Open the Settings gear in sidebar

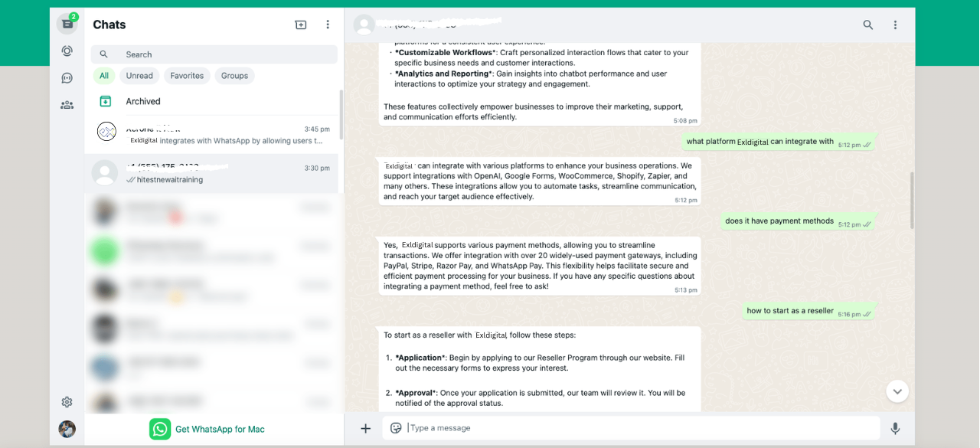click(67, 402)
